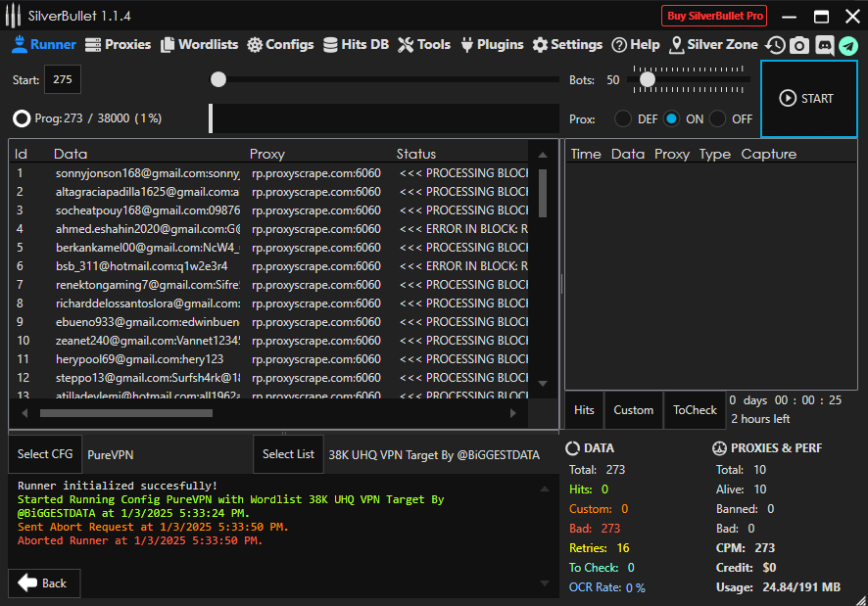The image size is (868, 606).
Task: Open the Wordlists section
Action: pos(200,44)
